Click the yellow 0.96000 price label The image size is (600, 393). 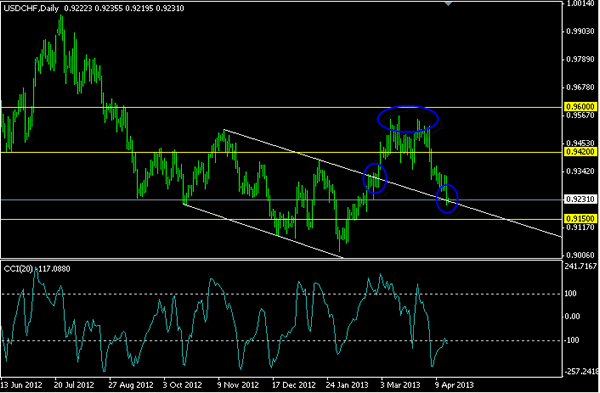pyautogui.click(x=580, y=106)
